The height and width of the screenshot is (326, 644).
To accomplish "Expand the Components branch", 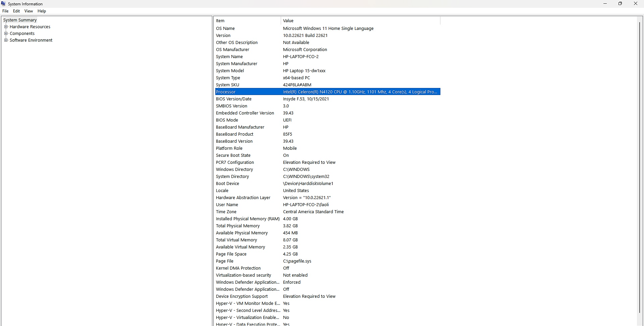I will tap(6, 33).
